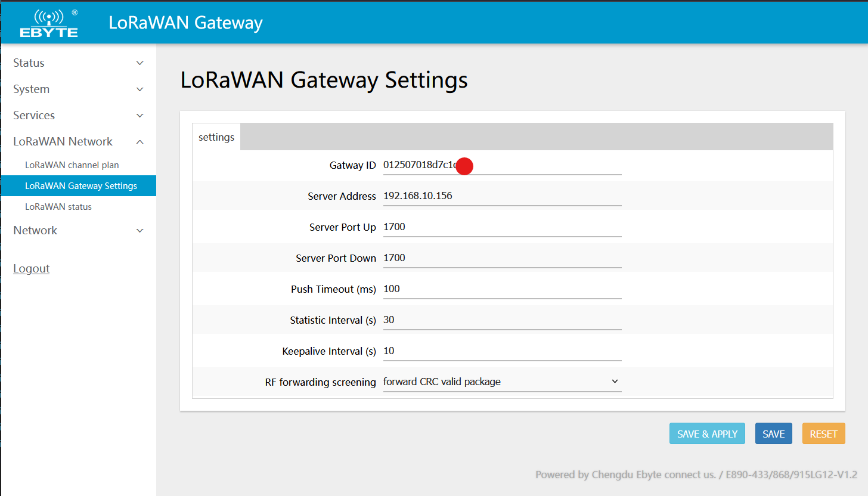Viewport: 868px width, 496px height.
Task: Expand the Network menu chevron
Action: pos(139,231)
